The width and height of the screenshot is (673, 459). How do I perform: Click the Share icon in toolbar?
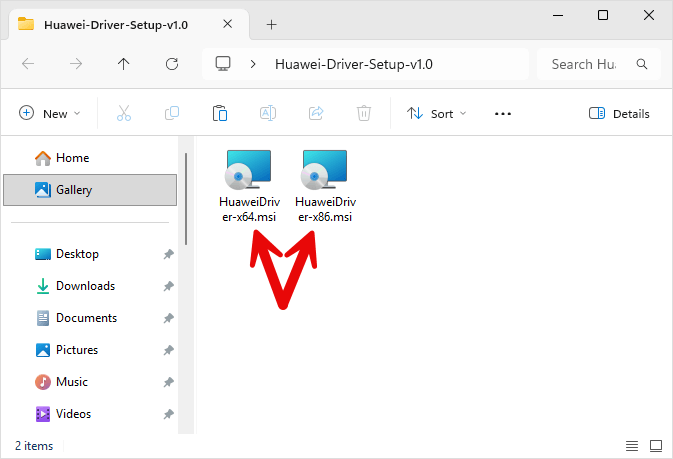coord(316,113)
